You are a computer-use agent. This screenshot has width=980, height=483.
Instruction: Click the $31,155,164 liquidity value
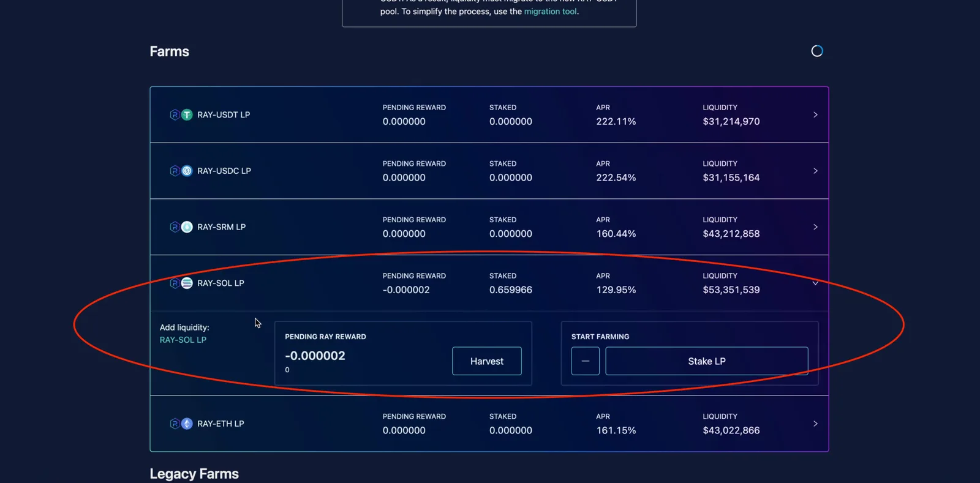coord(731,178)
